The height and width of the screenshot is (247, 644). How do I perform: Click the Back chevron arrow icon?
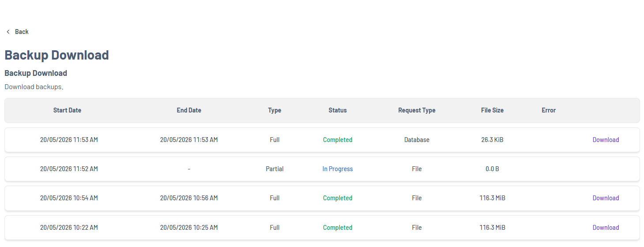point(8,32)
